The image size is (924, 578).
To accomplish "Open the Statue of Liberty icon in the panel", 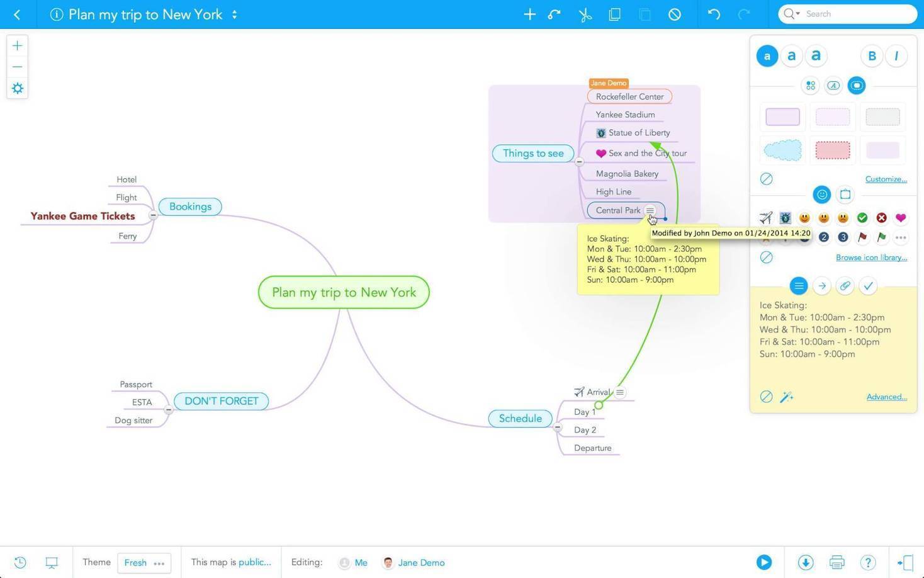I will tap(785, 218).
